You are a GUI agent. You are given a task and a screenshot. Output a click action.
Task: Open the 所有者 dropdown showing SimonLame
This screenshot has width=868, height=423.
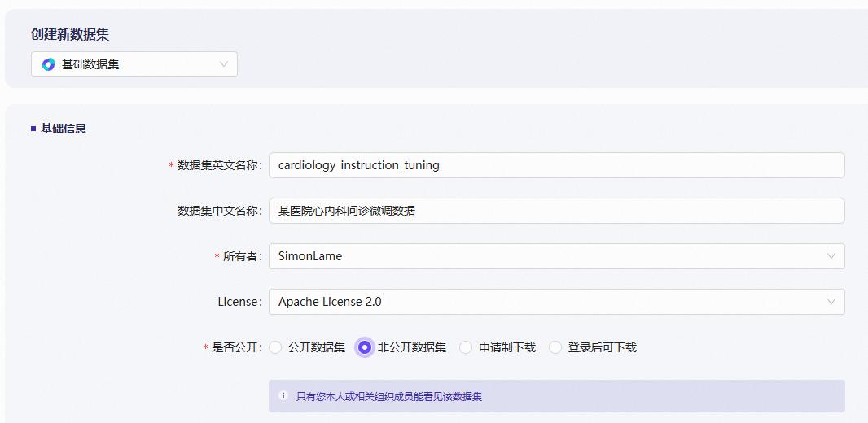tap(546, 256)
